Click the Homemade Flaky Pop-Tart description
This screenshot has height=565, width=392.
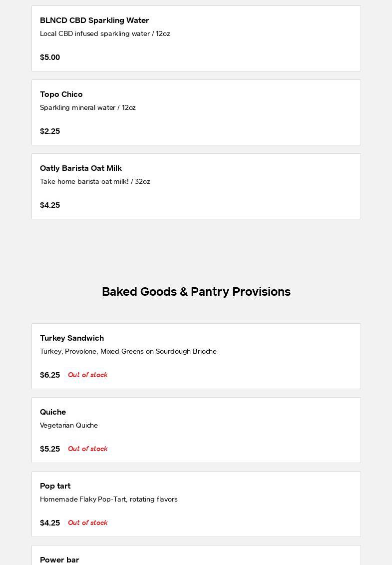pyautogui.click(x=109, y=499)
